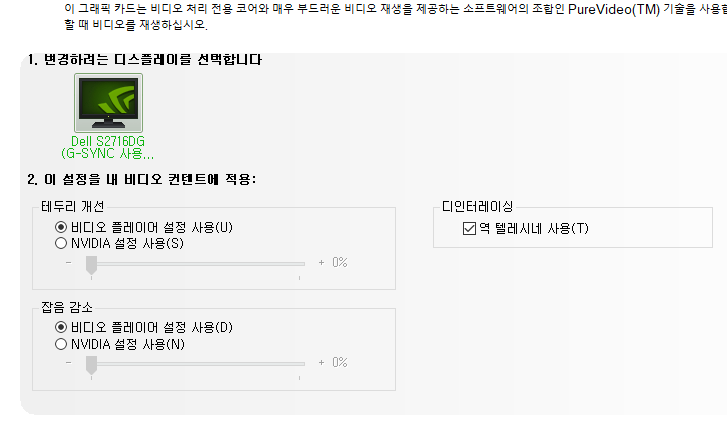Screen dimensions: 727x424
Task: Click middle of 잡음 감소 slider track
Action: pos(196,362)
